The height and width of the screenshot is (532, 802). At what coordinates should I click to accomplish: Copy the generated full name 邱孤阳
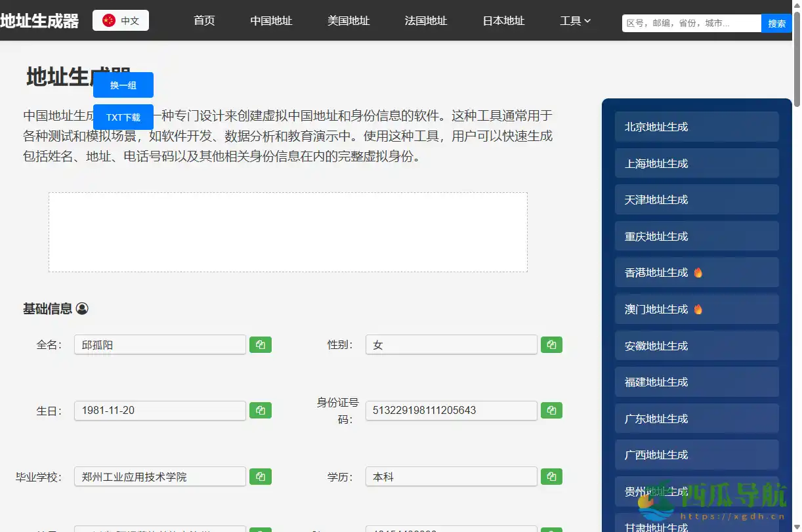pos(261,344)
